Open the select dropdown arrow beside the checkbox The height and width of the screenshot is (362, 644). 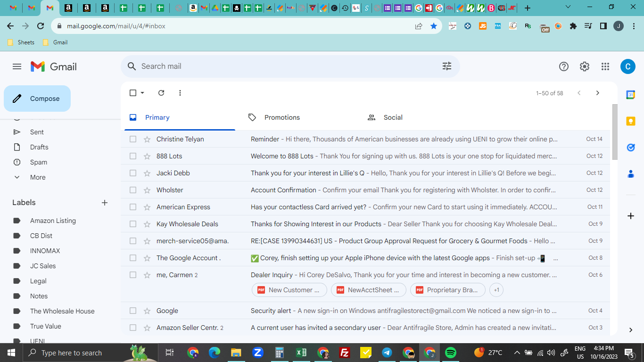coord(142,93)
